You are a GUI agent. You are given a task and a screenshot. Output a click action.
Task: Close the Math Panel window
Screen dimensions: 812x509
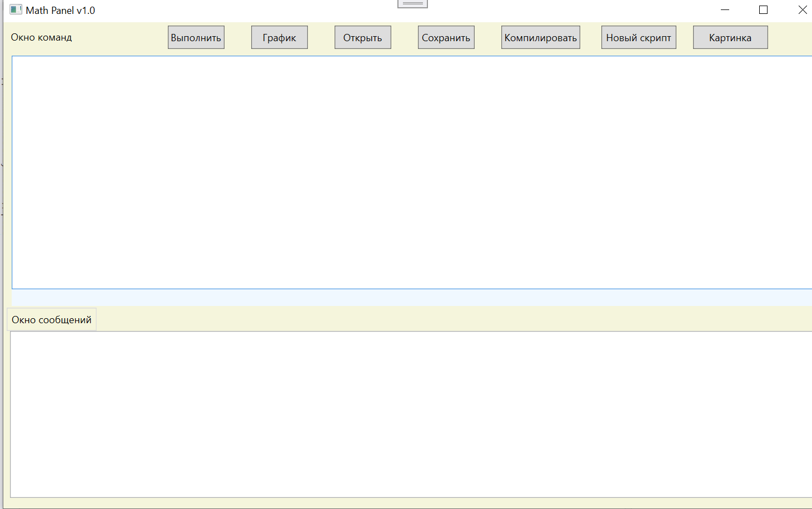[802, 10]
